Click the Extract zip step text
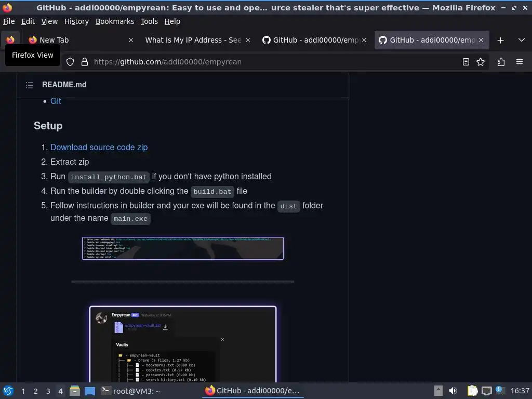532x399 pixels. (70, 162)
